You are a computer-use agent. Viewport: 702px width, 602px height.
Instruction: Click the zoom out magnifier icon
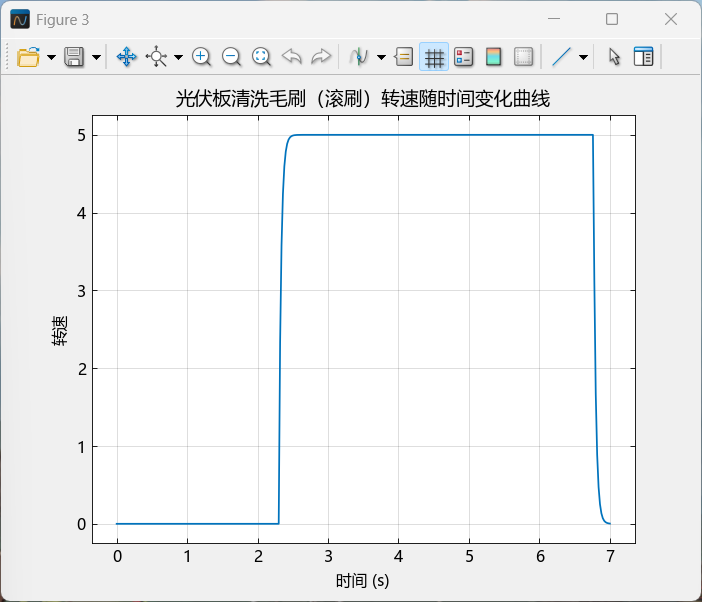point(231,57)
